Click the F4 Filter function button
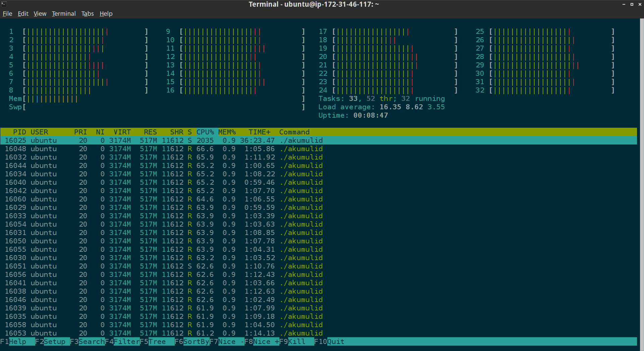Image resolution: width=644 pixels, height=351 pixels. click(122, 342)
